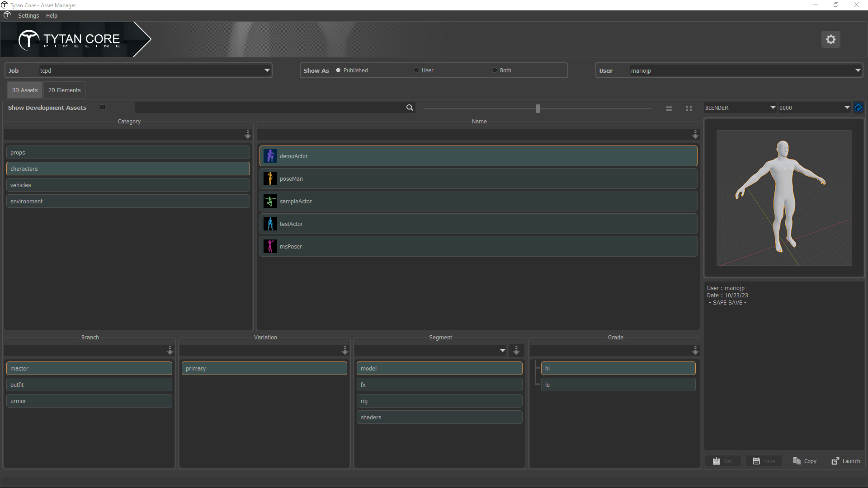
Task: Open the settings gear icon
Action: [830, 39]
